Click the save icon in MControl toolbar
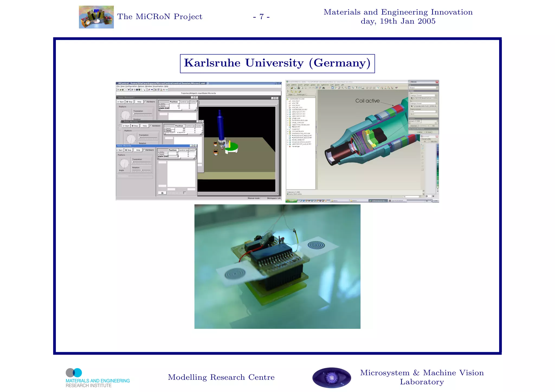The width and height of the screenshot is (555, 392). tap(123, 90)
